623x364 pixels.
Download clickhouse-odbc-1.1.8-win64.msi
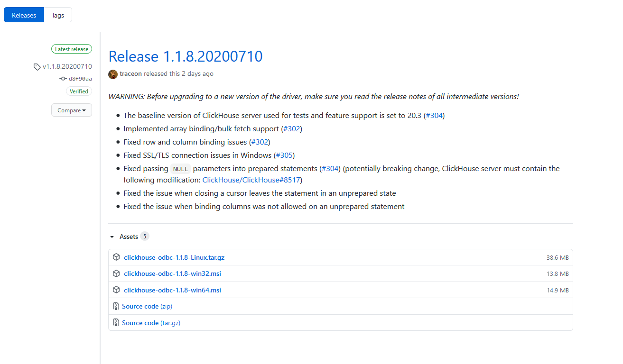172,290
